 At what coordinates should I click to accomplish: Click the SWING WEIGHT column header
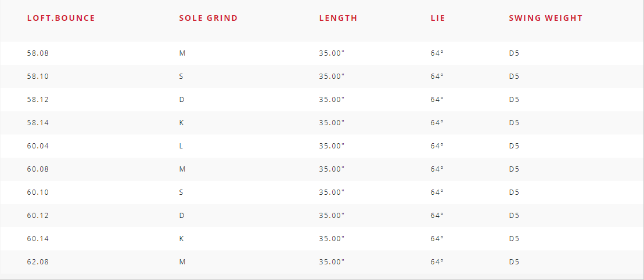click(546, 18)
